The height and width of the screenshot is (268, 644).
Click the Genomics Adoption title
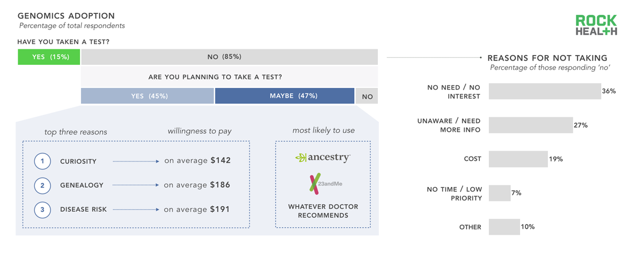tap(66, 16)
